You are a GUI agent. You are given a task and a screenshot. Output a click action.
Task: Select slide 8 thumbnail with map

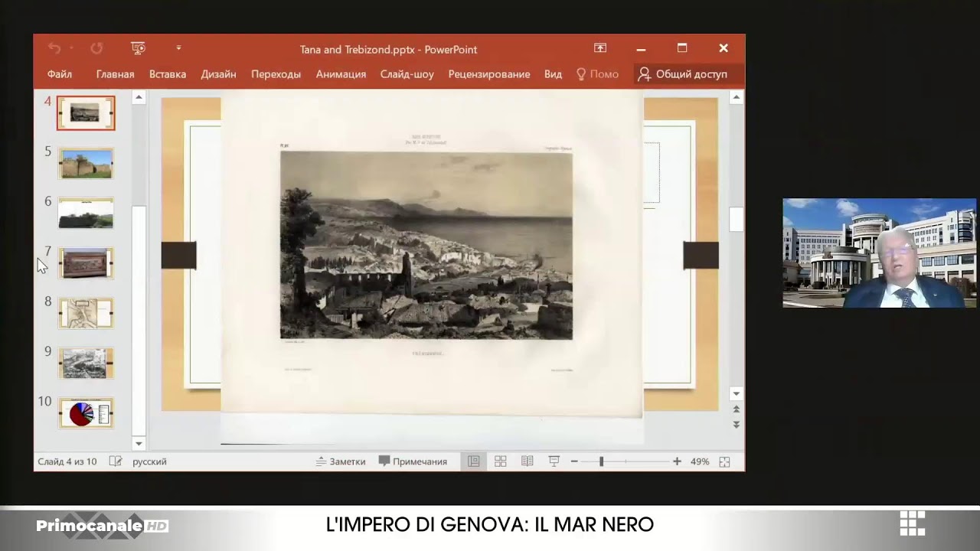click(x=86, y=313)
